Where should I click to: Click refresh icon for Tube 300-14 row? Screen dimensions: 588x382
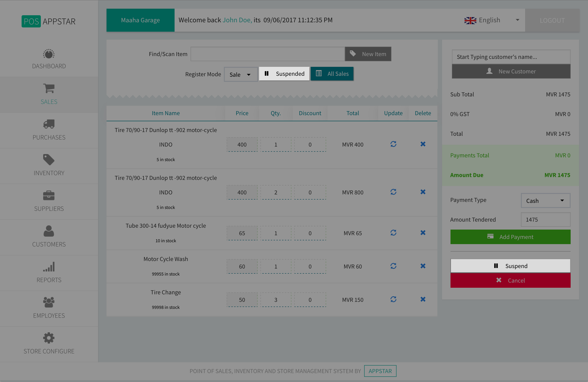tap(393, 233)
